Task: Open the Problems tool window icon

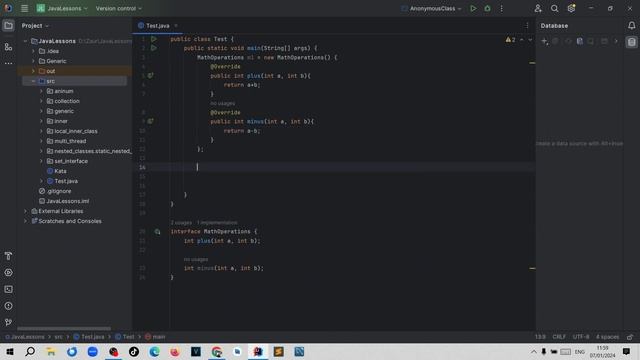Action: click(x=8, y=306)
